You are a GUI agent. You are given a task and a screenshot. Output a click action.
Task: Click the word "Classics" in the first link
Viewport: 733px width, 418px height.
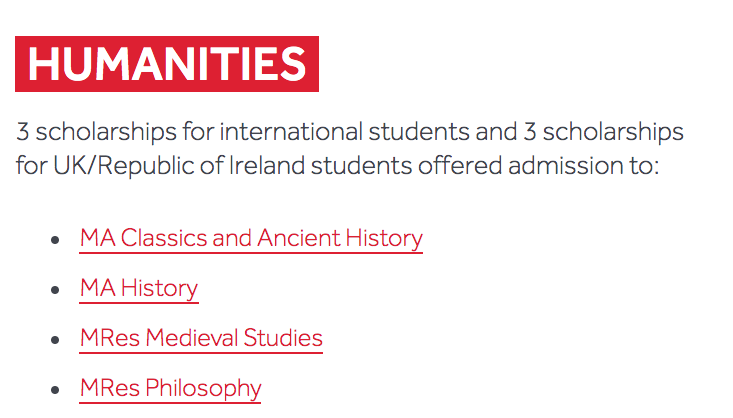[x=164, y=238]
